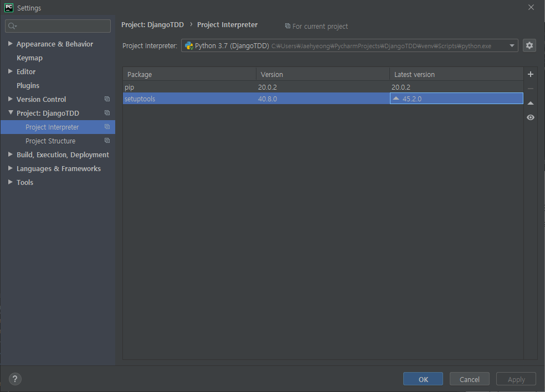This screenshot has width=545, height=392.
Task: Click the Project Interpreter breadcrumb title
Action: click(x=227, y=25)
